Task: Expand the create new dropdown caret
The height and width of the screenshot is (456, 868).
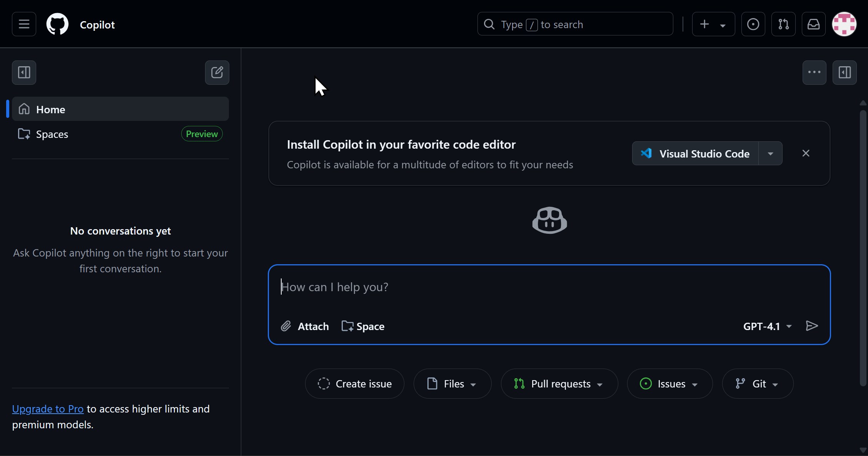Action: point(723,25)
